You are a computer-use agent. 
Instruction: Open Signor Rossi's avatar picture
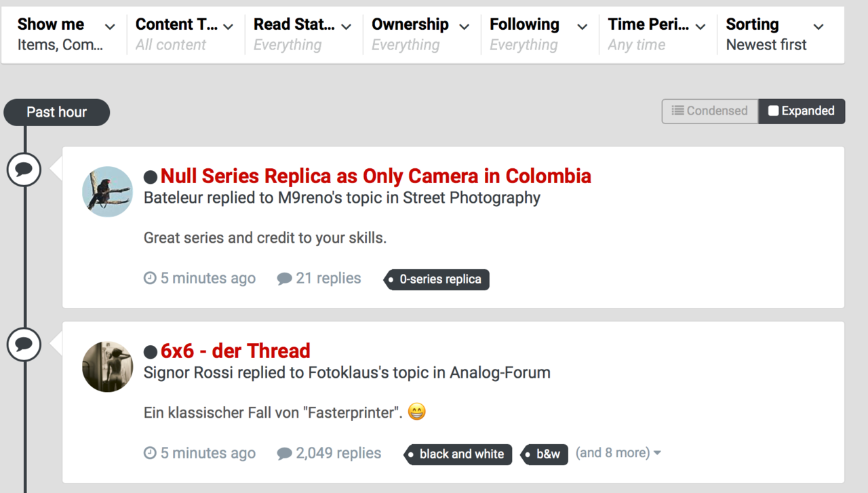pyautogui.click(x=107, y=367)
